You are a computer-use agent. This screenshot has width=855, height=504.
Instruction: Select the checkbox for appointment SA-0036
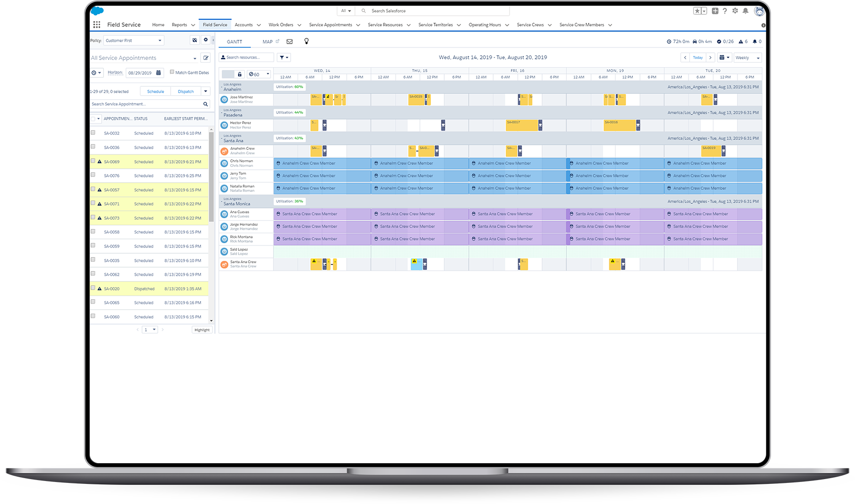[93, 147]
